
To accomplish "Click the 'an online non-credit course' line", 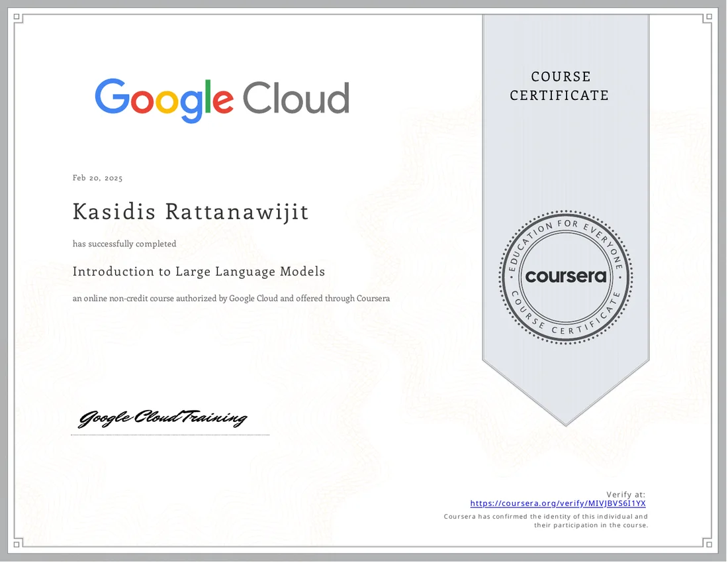I will 231,298.
